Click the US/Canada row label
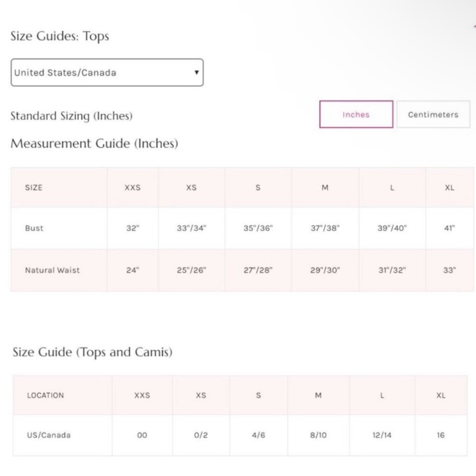 [x=49, y=435]
